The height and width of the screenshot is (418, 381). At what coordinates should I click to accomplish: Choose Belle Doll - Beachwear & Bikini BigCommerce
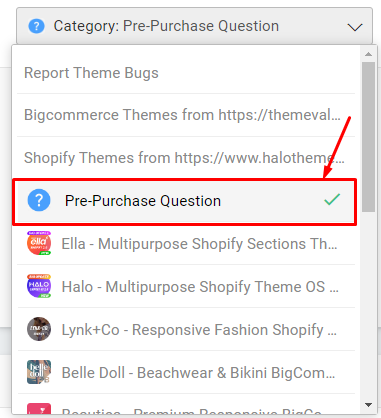pyautogui.click(x=186, y=372)
